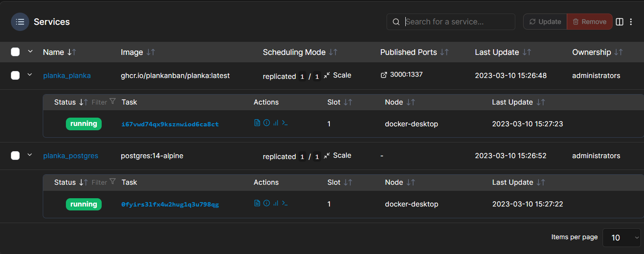This screenshot has height=254, width=644.
Task: Open stats chart for the planka_postgres task
Action: [x=276, y=203]
